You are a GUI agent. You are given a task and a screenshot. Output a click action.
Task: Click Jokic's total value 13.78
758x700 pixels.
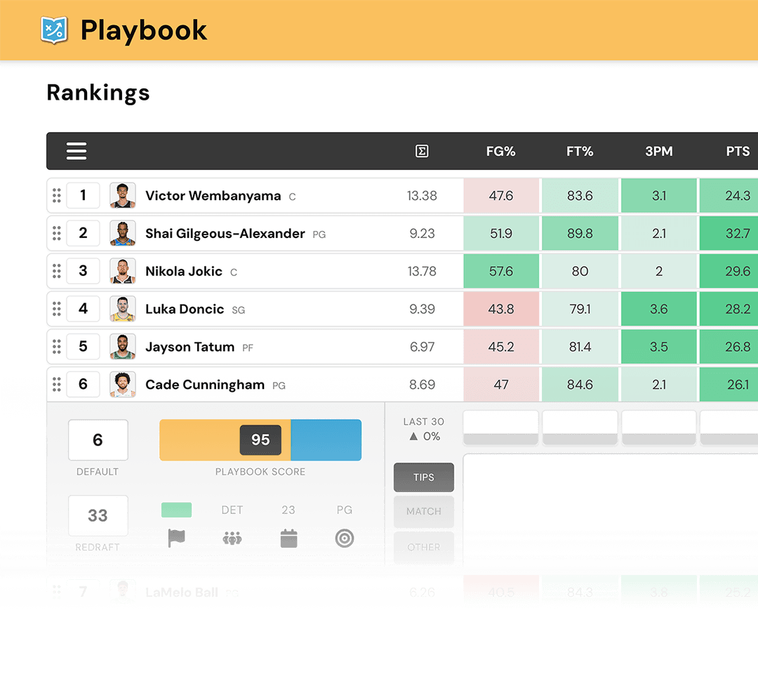tap(422, 272)
